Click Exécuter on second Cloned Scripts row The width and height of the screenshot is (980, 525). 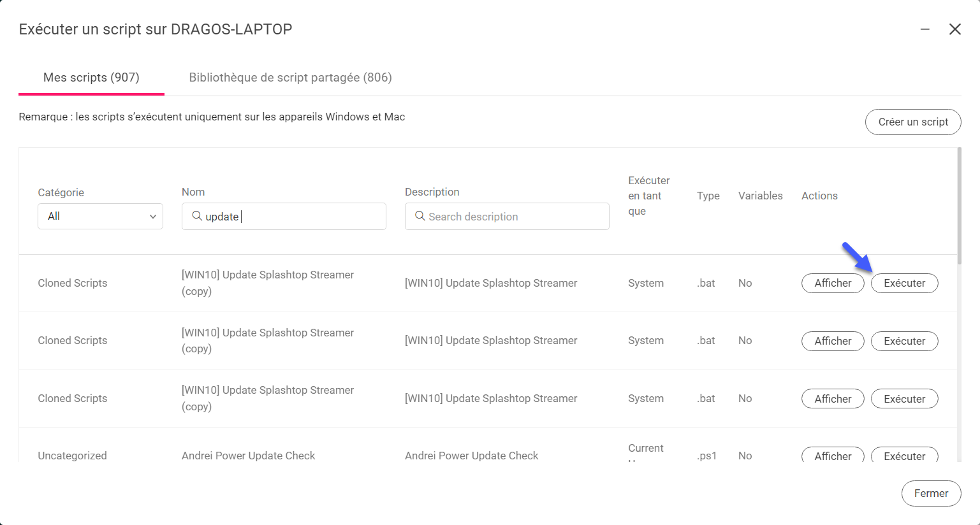tap(904, 341)
